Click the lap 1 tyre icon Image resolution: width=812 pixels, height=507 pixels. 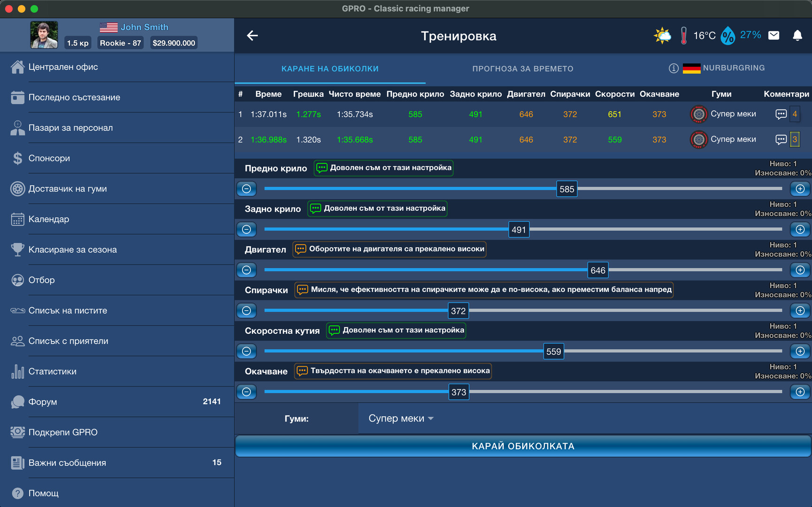coord(699,114)
